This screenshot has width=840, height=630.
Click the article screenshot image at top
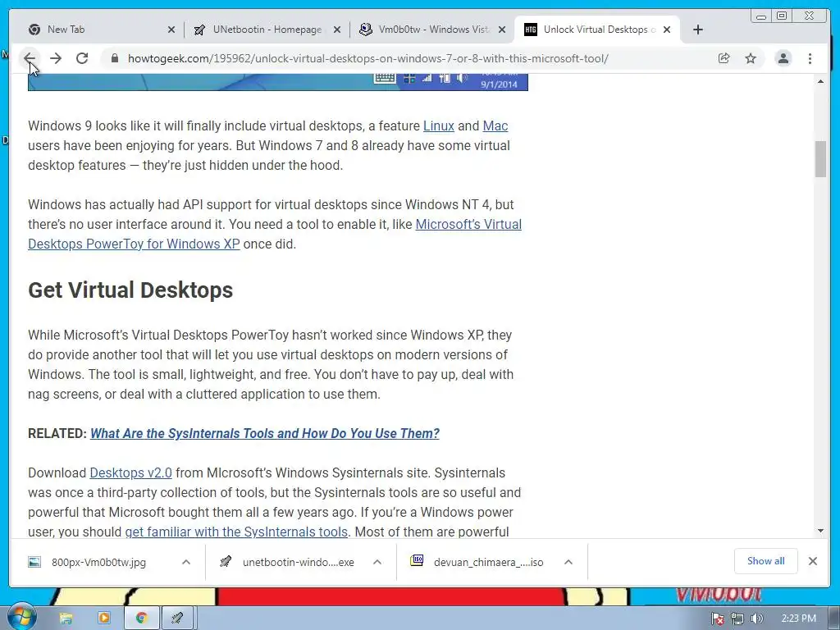tap(278, 83)
